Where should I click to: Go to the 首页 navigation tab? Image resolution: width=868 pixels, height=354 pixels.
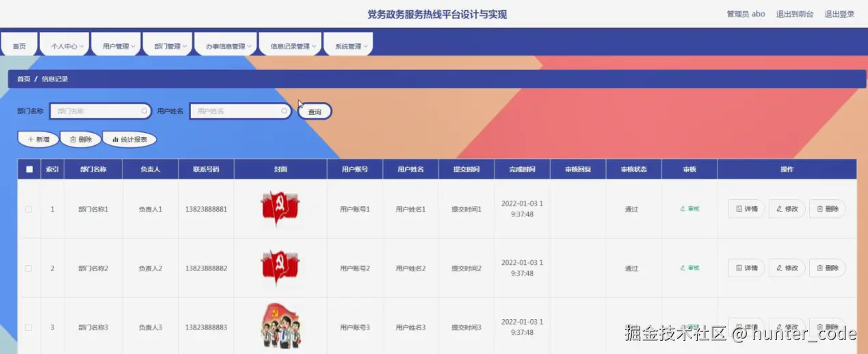tap(19, 45)
